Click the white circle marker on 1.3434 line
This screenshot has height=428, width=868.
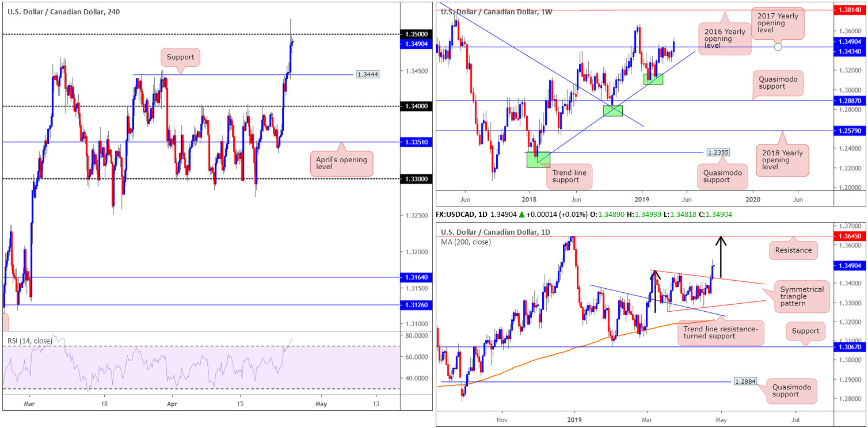coord(778,47)
